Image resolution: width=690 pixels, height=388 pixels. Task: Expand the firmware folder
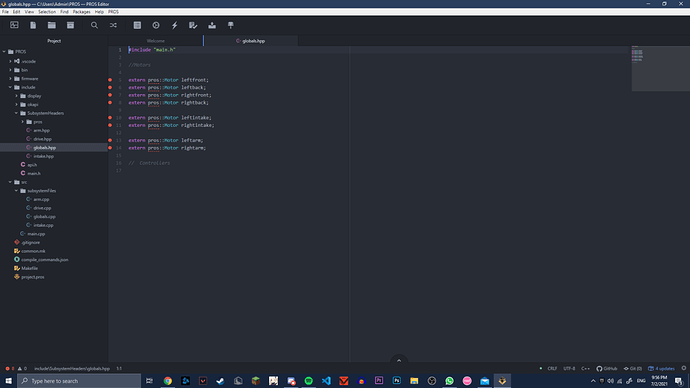(11, 79)
